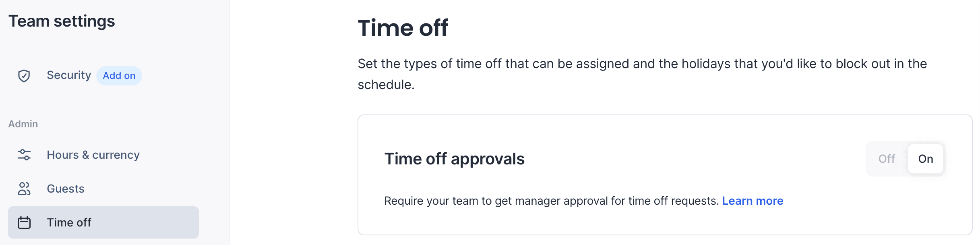980x245 pixels.
Task: Click the Time off page heading
Action: (403, 28)
